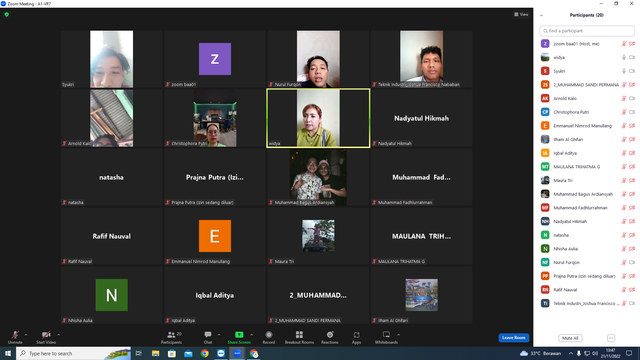The width and height of the screenshot is (640, 360).
Task: Click the Leave Room button
Action: (513, 338)
